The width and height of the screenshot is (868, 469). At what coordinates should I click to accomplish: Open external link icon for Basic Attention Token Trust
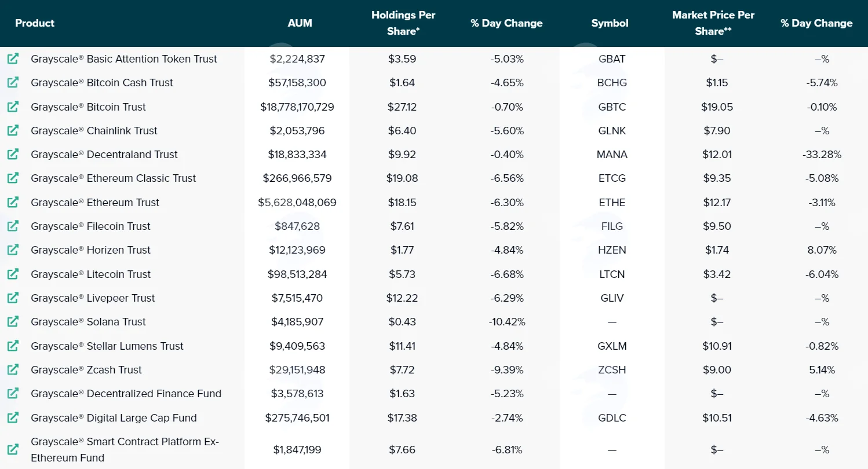pos(13,58)
